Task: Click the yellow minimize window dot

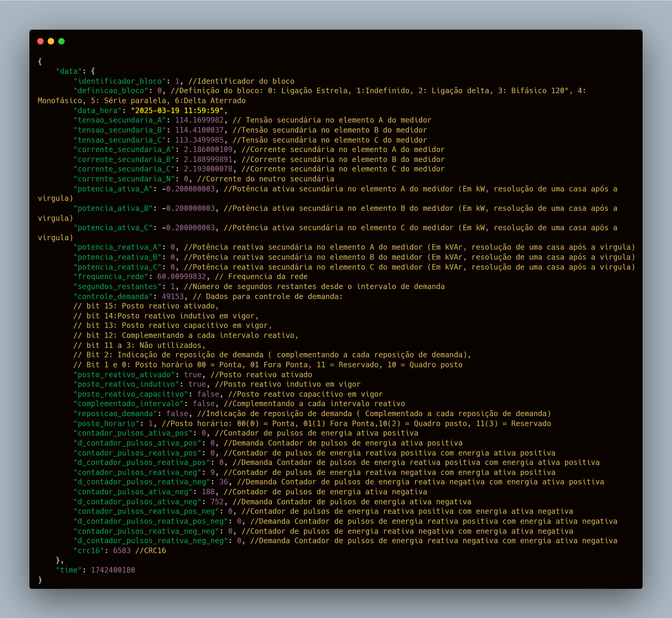Action: click(x=51, y=41)
